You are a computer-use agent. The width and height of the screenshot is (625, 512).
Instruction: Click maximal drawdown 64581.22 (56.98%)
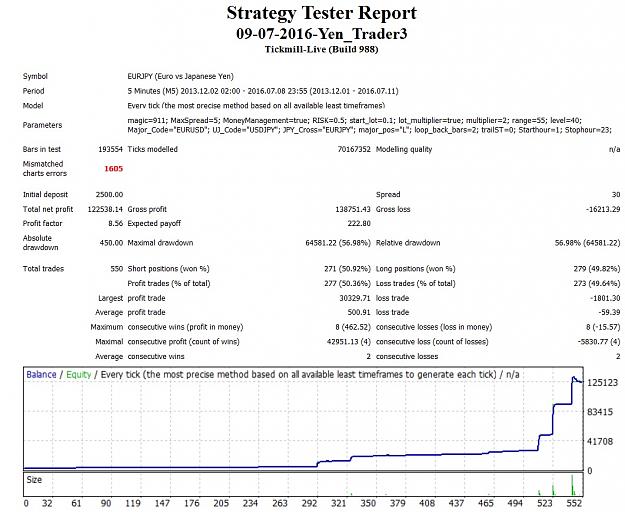[x=338, y=243]
